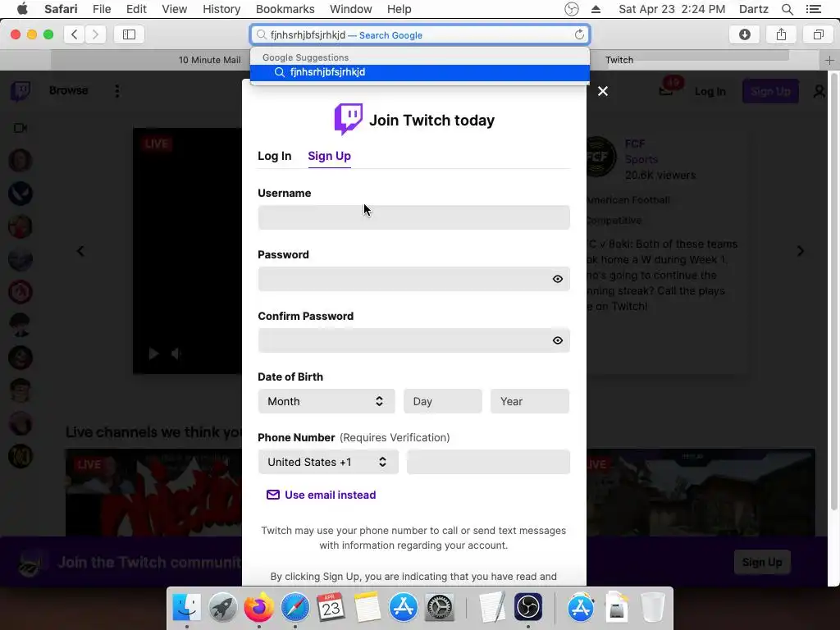The image size is (840, 630).
Task: Open Notes app in the Dock
Action: tap(367, 608)
